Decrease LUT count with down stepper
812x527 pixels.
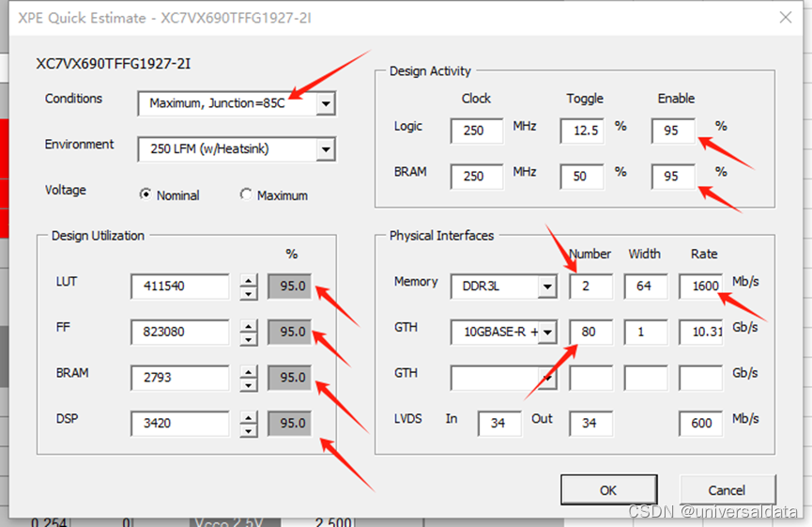point(249,293)
